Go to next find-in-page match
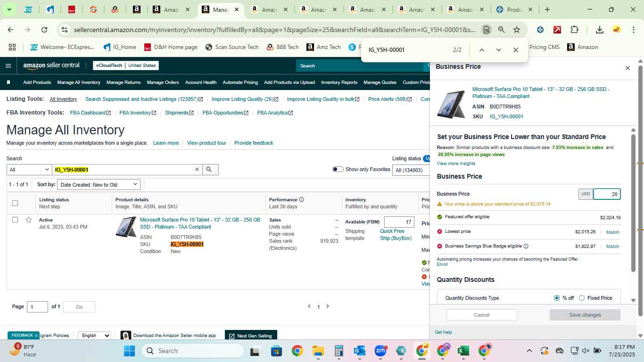Viewport: 644px width, 362px height. [498, 50]
